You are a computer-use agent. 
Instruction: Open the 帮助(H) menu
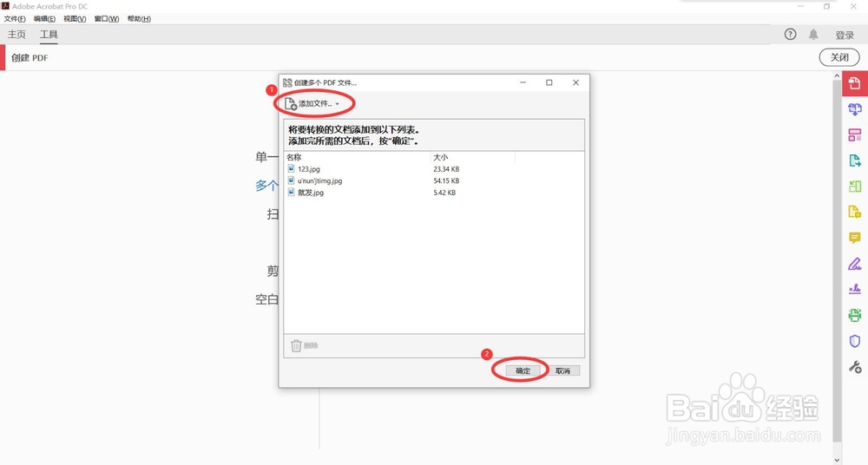[139, 19]
